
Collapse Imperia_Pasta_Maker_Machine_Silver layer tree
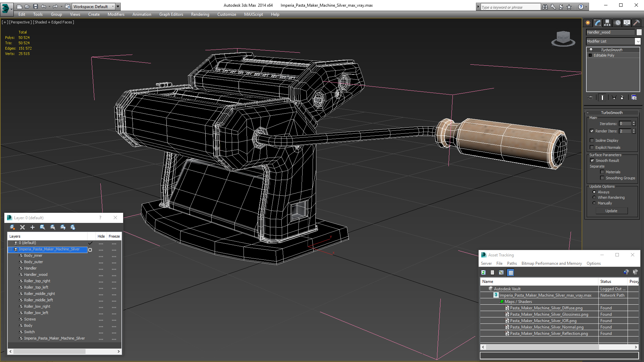10,249
